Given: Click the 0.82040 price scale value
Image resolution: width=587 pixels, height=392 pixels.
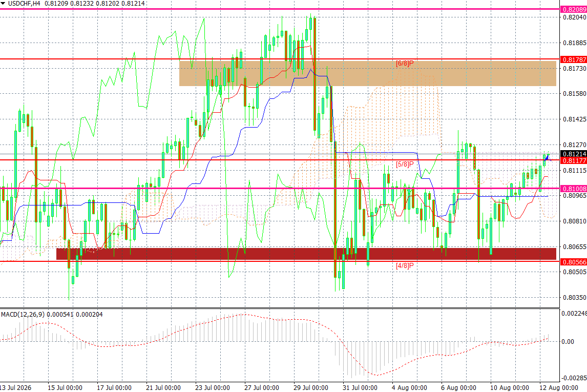Looking at the screenshot, I should [575, 17].
